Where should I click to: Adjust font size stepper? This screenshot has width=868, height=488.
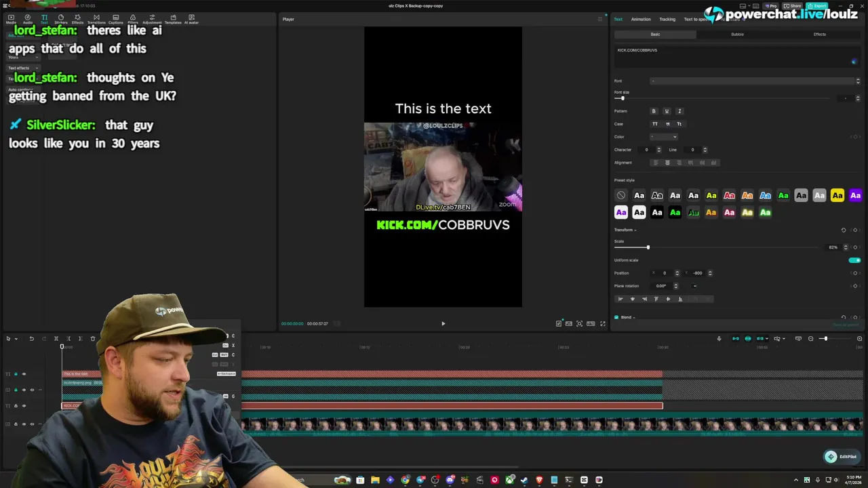(858, 98)
